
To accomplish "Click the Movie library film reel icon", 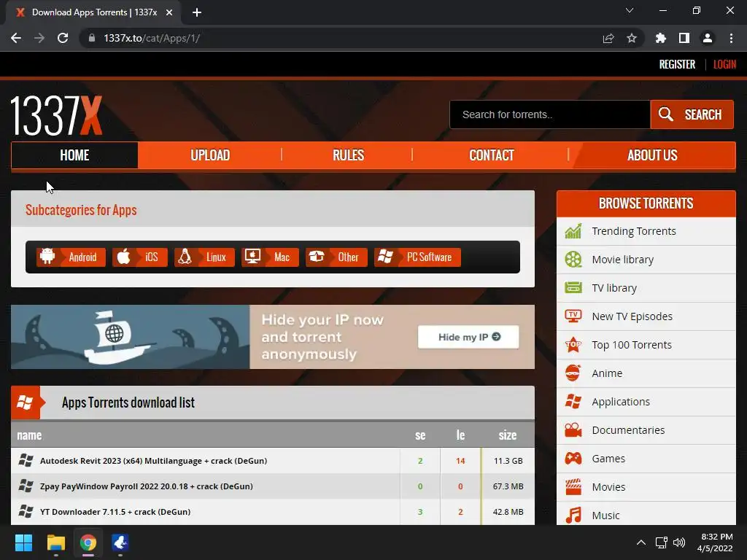I will [573, 260].
